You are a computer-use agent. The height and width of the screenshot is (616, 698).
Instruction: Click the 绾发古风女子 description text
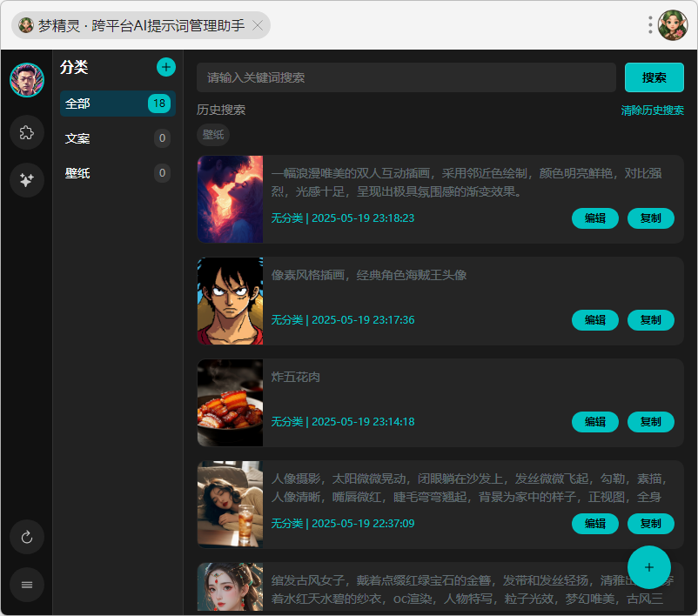(473, 590)
